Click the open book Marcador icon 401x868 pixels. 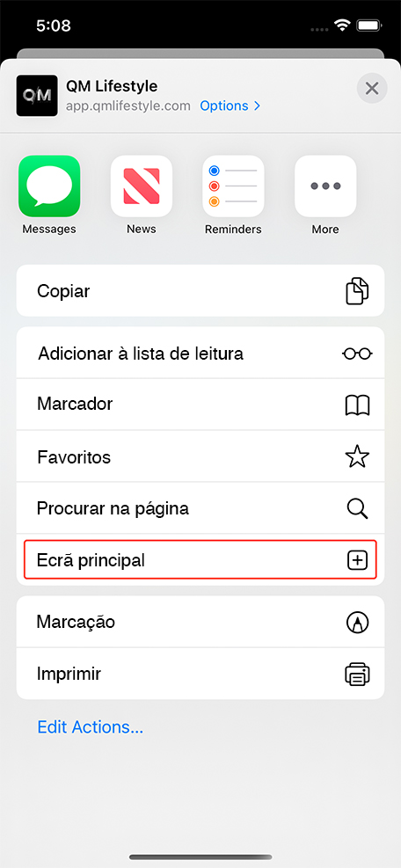pos(357,405)
